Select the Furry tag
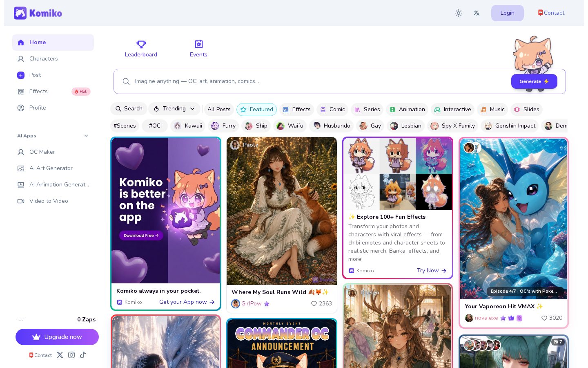This screenshot has width=588, height=368. click(223, 126)
